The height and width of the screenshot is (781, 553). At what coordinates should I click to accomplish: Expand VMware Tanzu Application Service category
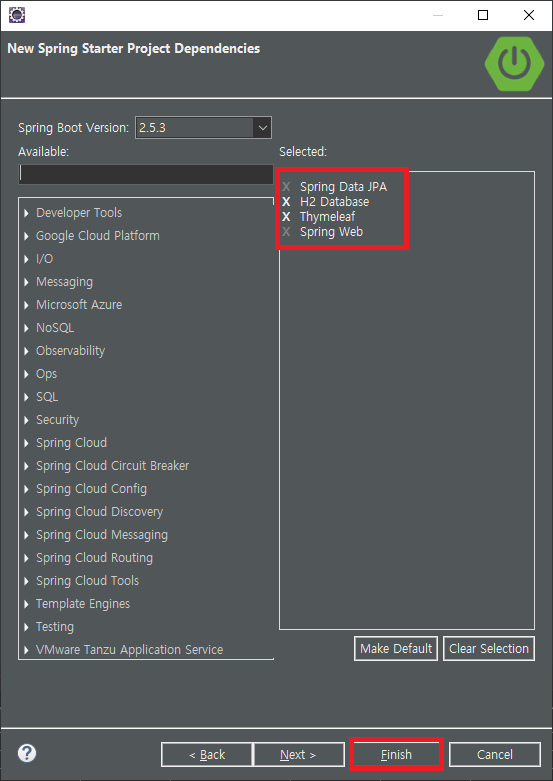point(26,650)
